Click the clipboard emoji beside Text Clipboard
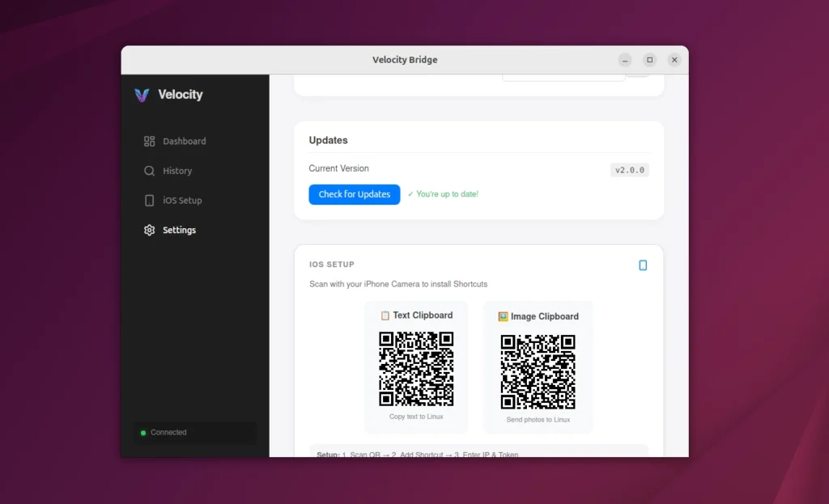The width and height of the screenshot is (829, 504). [x=385, y=316]
